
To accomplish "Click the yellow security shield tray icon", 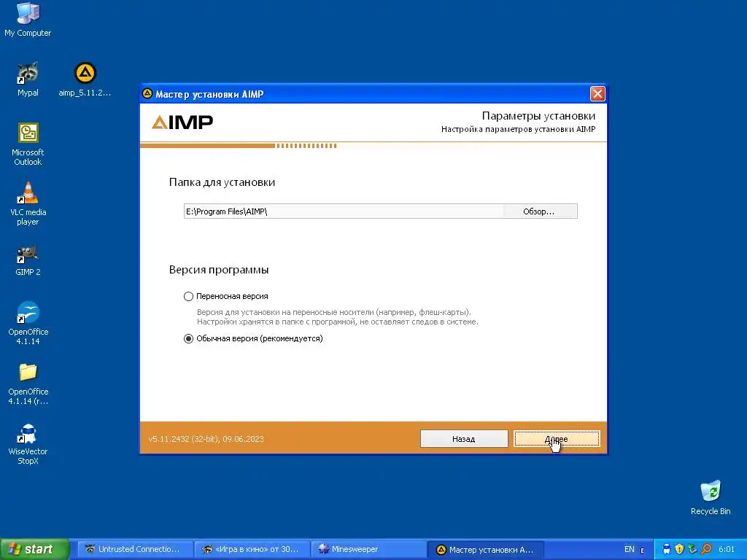I will [x=680, y=549].
